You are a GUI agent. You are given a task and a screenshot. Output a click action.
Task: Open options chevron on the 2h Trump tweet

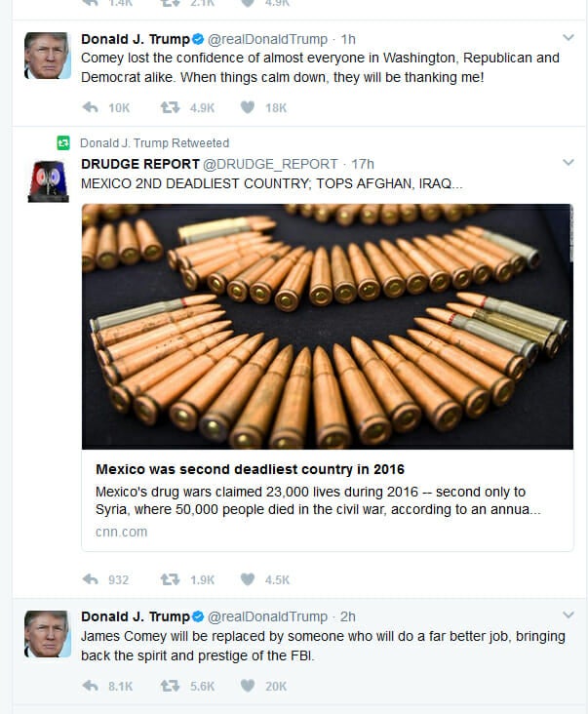coord(568,615)
